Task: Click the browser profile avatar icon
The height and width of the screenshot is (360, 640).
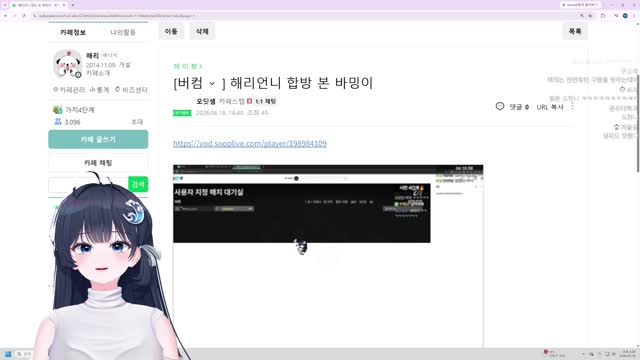Action: [625, 16]
